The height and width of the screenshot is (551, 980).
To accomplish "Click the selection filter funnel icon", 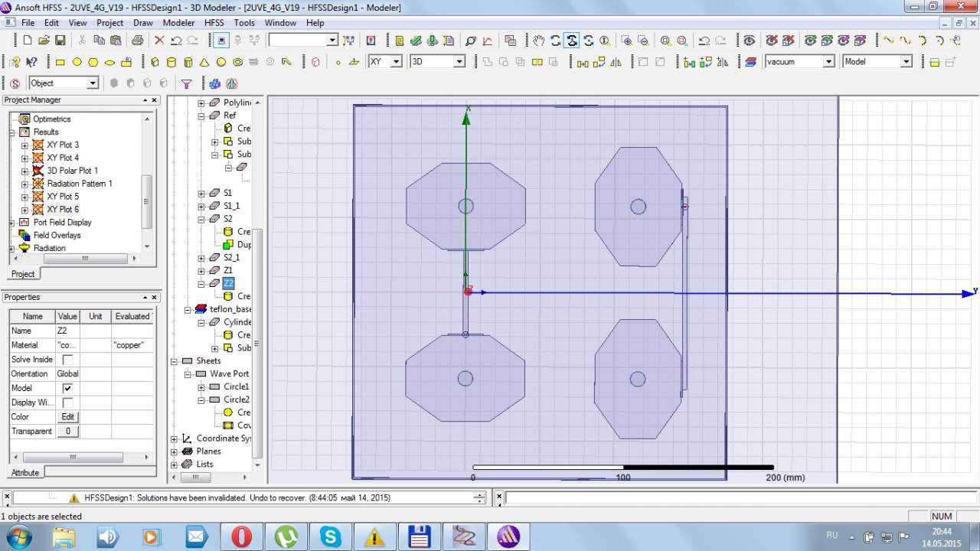I will click(x=186, y=83).
